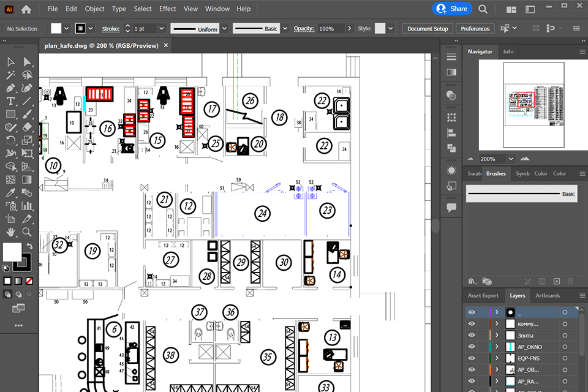Select the Scale tool
The height and width of the screenshot is (392, 588).
tap(27, 140)
